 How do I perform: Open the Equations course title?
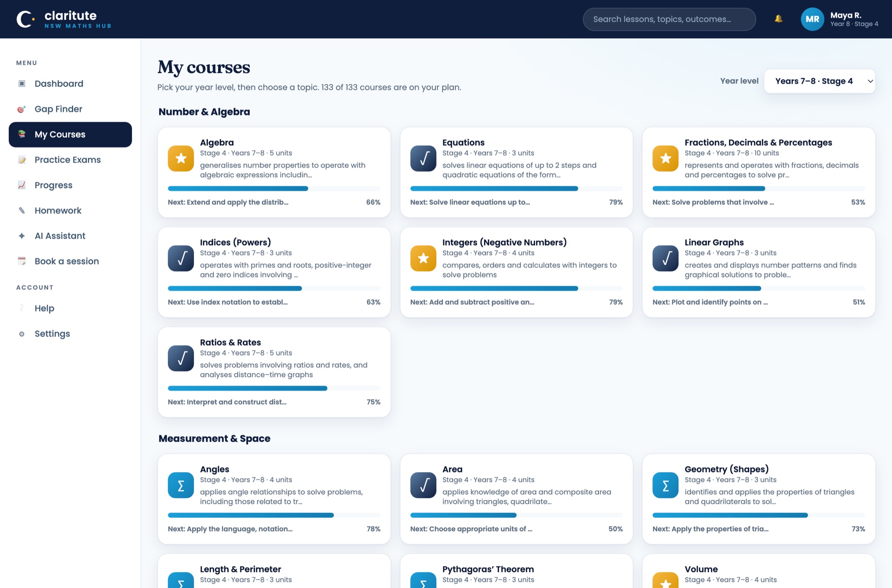(463, 142)
